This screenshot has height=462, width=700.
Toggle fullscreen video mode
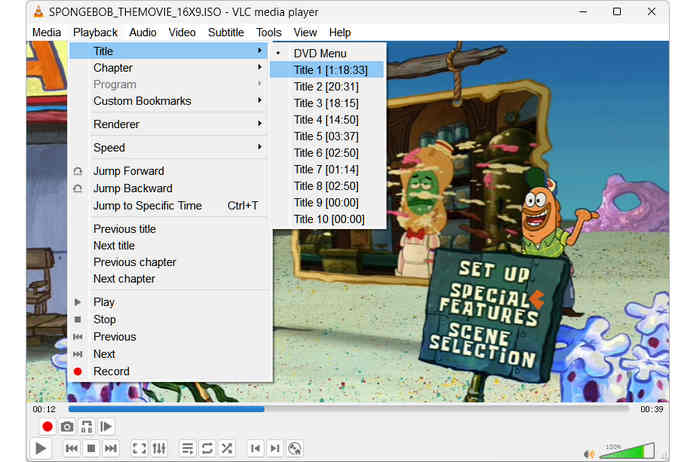point(139,448)
